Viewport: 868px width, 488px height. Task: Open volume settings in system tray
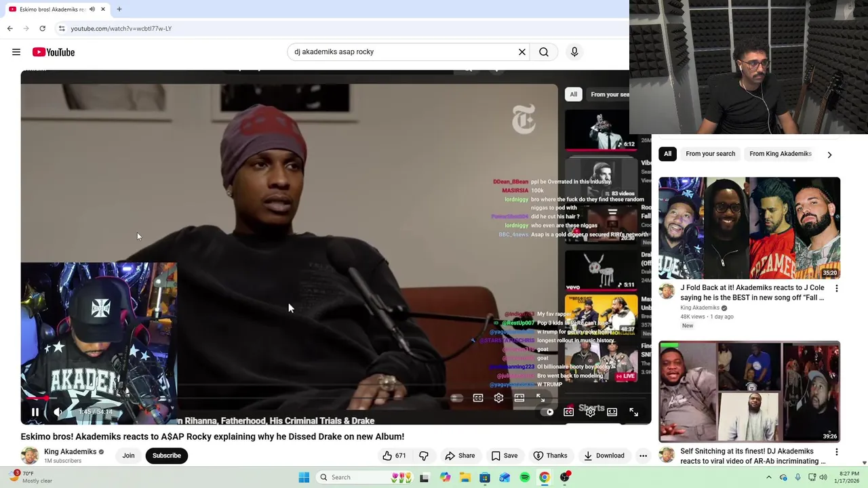coord(823,477)
